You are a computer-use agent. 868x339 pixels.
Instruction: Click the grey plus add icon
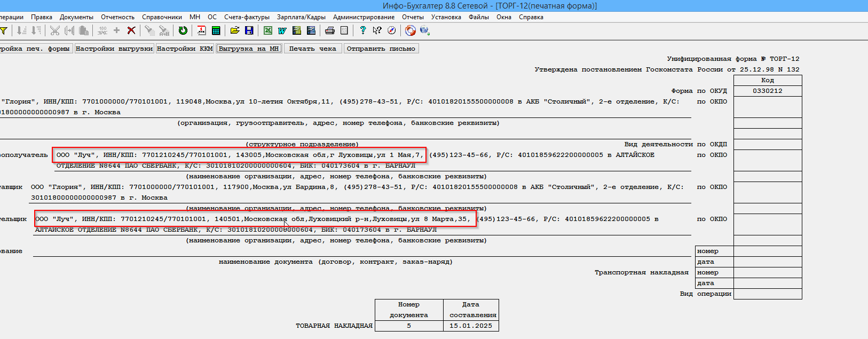tap(117, 30)
